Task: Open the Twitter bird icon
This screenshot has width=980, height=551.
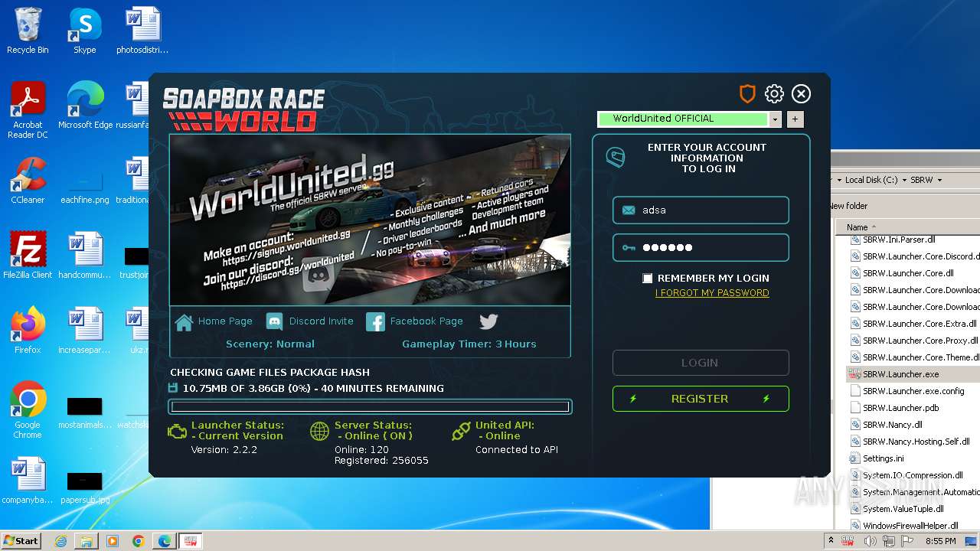Action: tap(488, 321)
